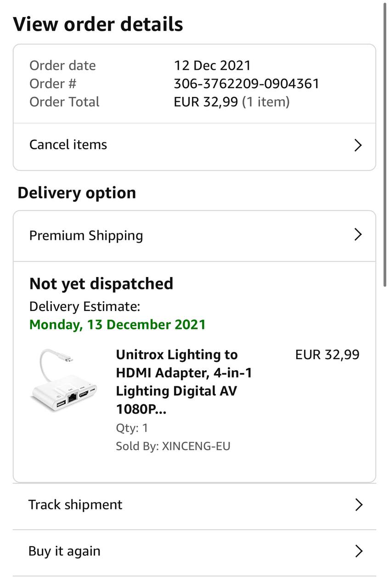
Task: Tap the Buy it again label
Action: tap(64, 551)
